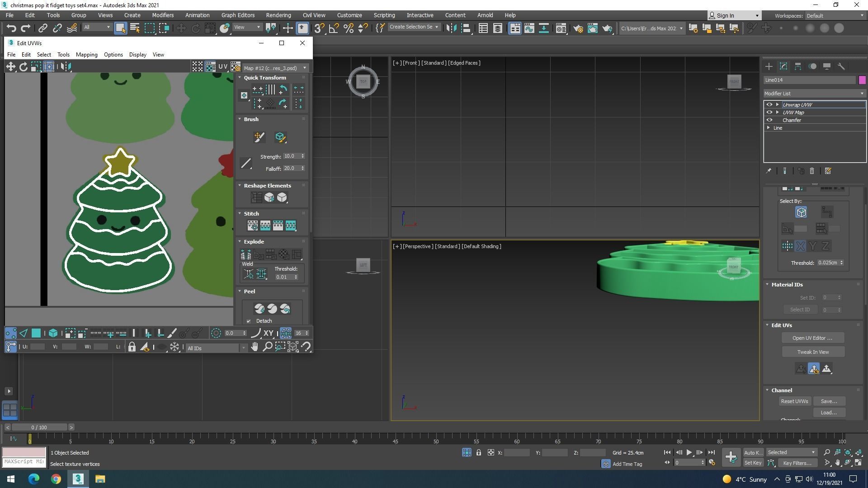868x488 pixels.
Task: Select the polygon sub-object mode in UV editor
Action: (36, 333)
